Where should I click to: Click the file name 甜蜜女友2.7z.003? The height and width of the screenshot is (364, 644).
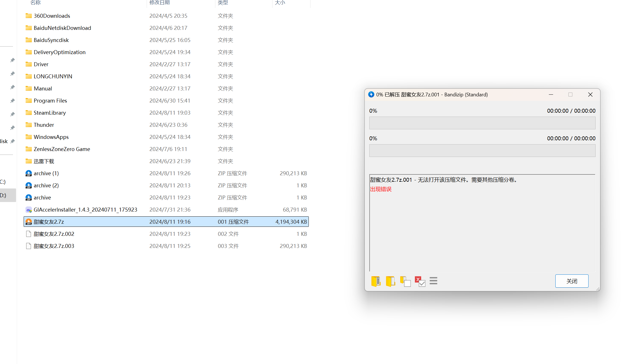(x=54, y=246)
